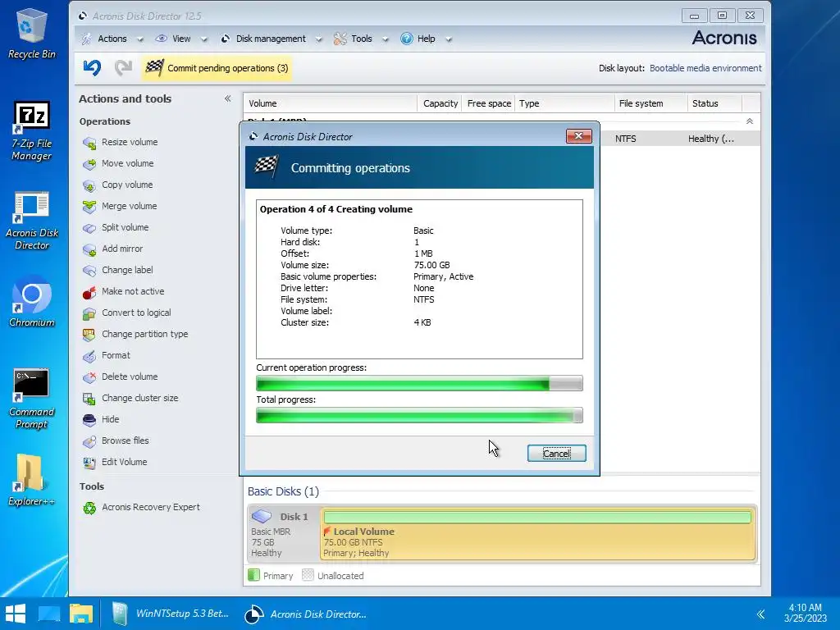840x630 pixels.
Task: Select the Hide volume icon
Action: (x=89, y=420)
